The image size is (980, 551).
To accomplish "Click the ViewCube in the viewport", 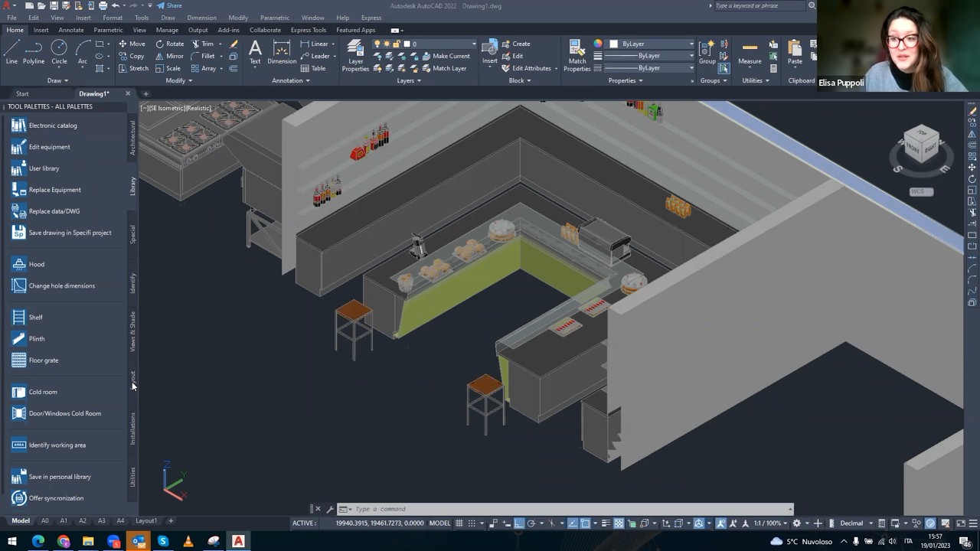I will [921, 146].
